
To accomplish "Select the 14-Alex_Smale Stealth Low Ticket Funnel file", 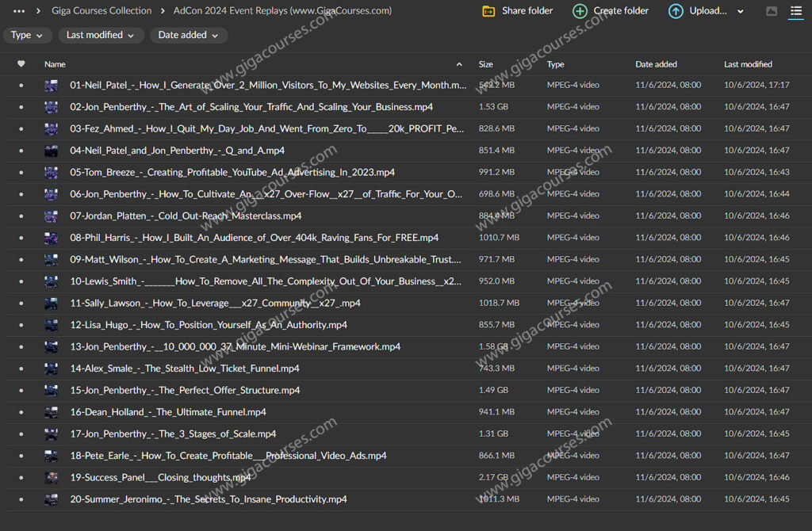I will [185, 369].
